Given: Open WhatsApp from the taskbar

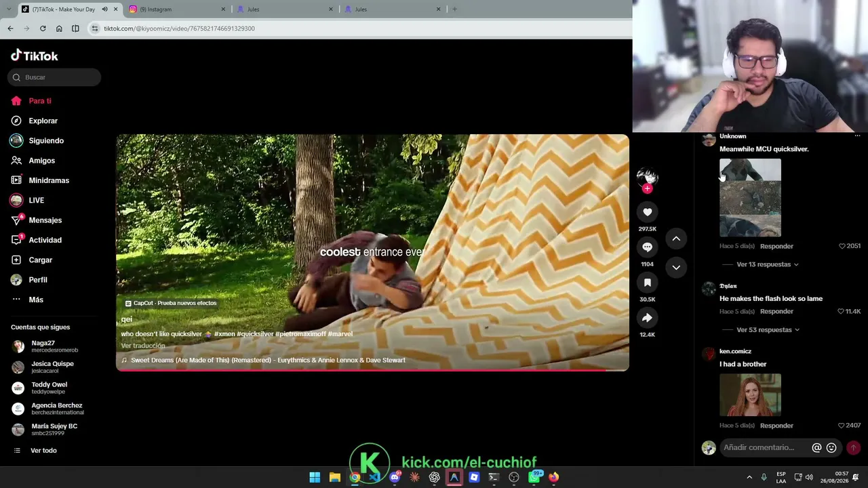Looking at the screenshot, I should coord(534,477).
